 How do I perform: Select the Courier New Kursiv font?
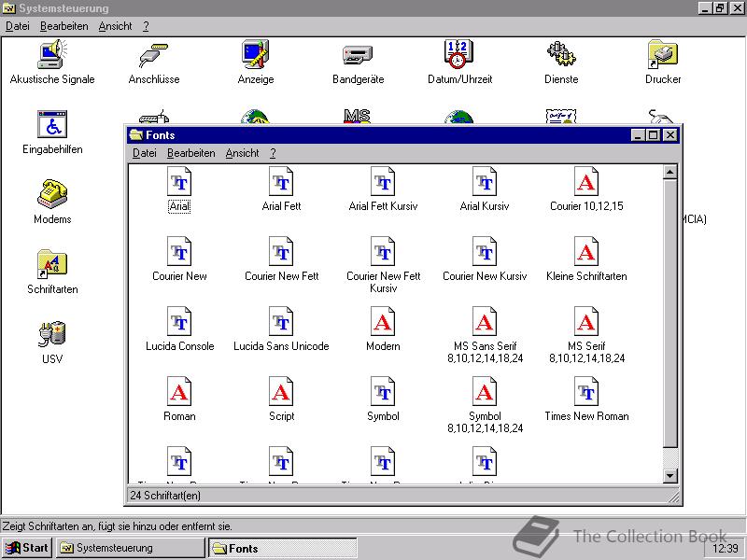pos(485,251)
